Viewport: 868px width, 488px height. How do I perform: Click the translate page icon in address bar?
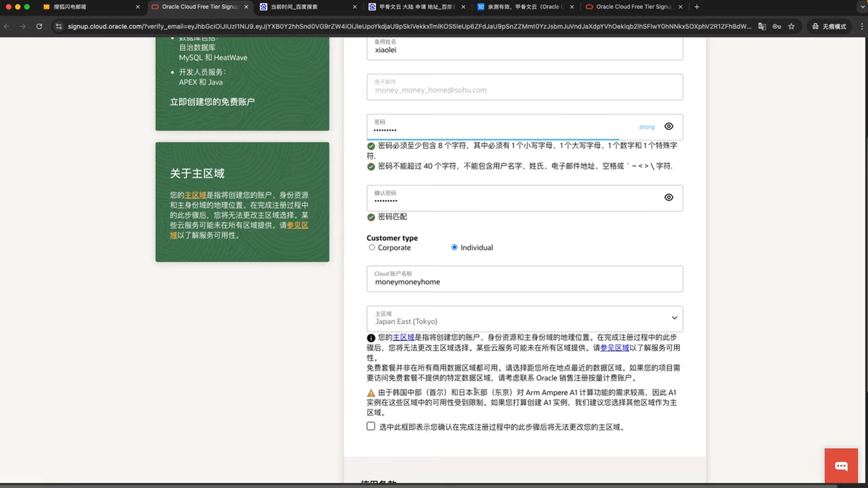(x=762, y=26)
